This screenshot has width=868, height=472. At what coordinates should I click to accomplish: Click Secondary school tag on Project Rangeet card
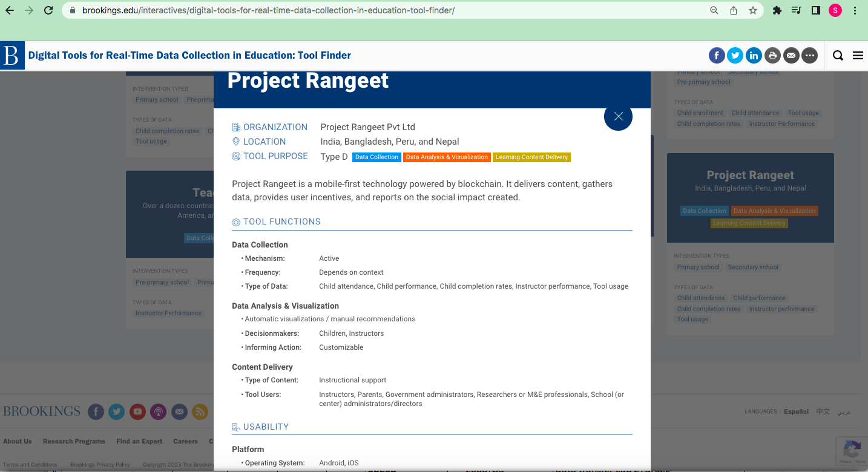(x=753, y=267)
